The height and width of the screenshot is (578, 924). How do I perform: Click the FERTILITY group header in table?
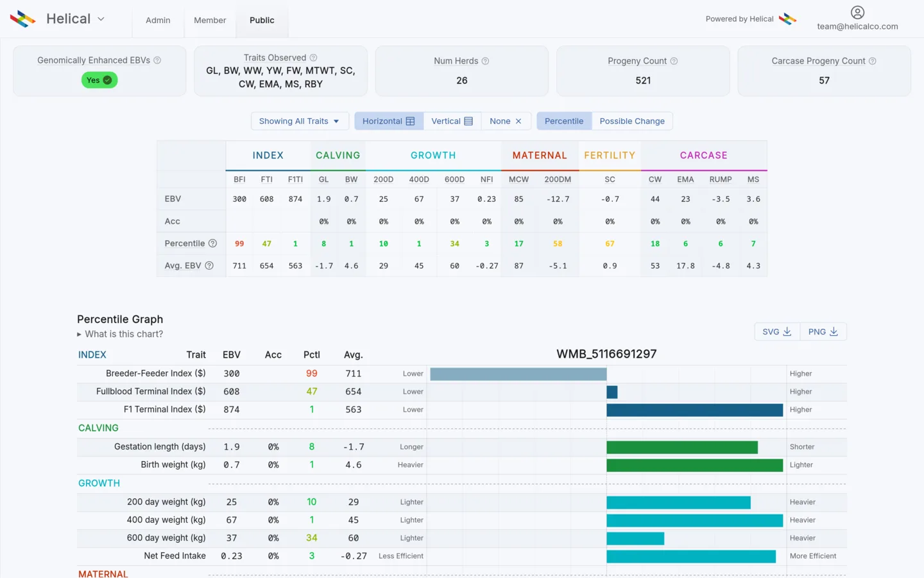coord(610,155)
